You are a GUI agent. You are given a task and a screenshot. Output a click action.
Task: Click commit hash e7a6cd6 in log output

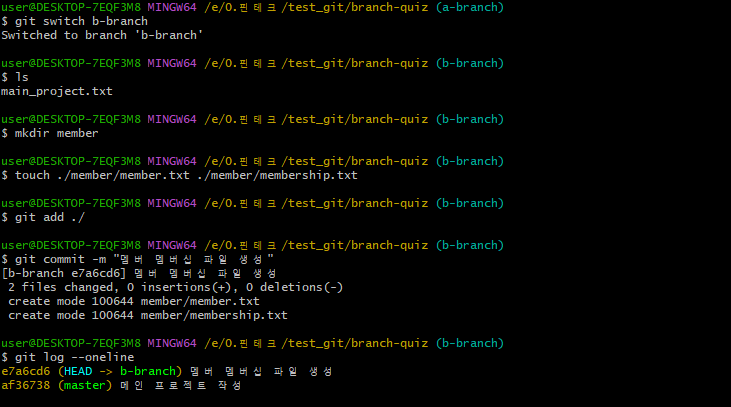[26, 372]
